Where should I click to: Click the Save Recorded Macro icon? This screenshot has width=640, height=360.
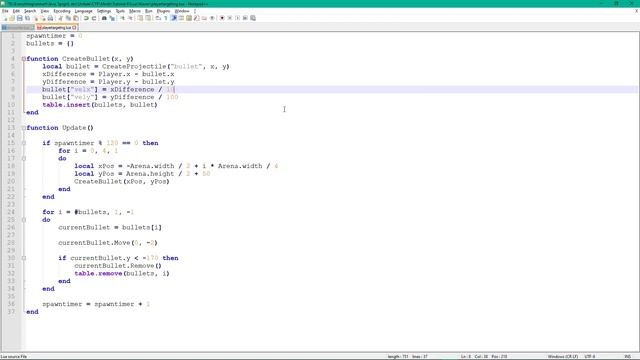[x=253, y=18]
